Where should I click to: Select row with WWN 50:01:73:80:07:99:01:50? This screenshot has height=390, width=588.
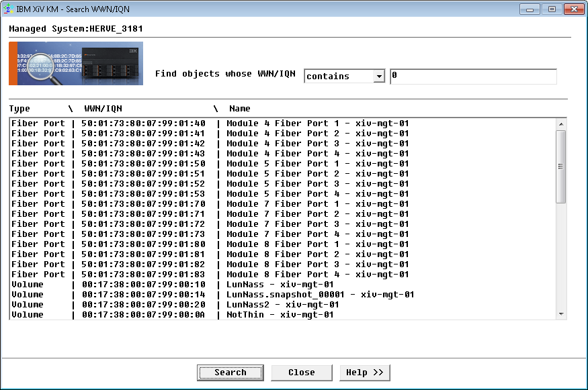pyautogui.click(x=283, y=164)
